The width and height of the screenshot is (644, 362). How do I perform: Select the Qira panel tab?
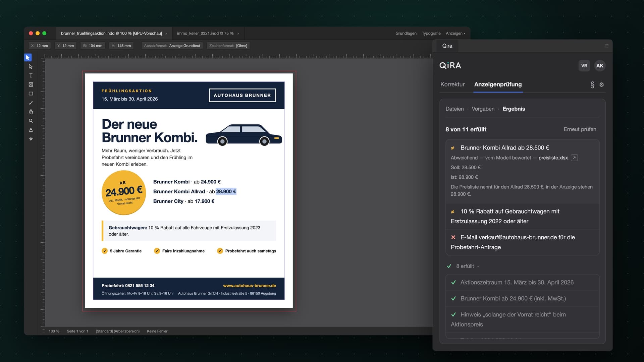(x=447, y=46)
